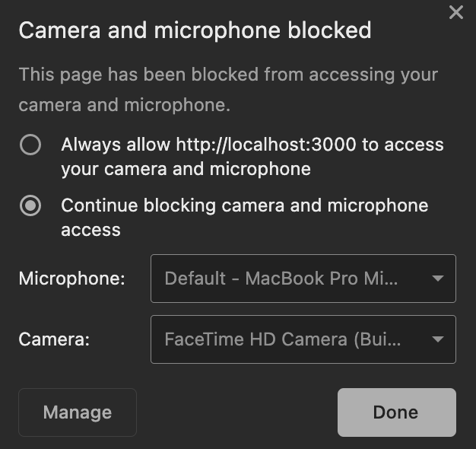
Task: Click the Microphone dropdown arrow icon
Action: click(x=438, y=279)
